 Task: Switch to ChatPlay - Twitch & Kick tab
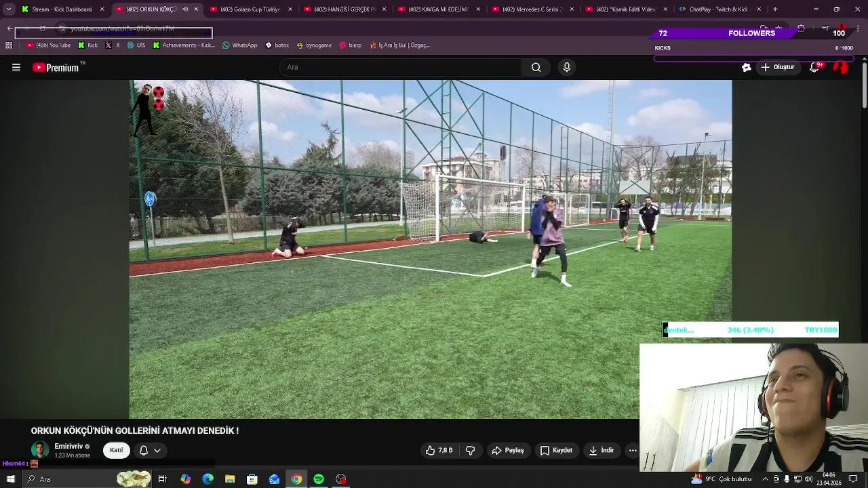[x=719, y=9]
